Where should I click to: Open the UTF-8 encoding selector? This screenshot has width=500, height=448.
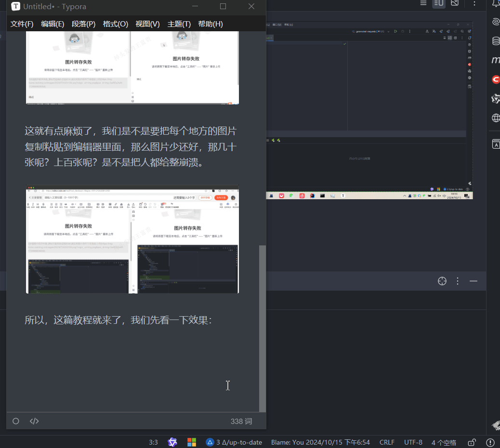[413, 443]
